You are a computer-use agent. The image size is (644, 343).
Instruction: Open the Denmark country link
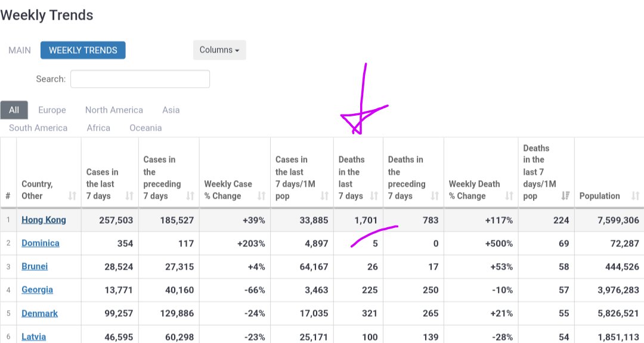pos(39,313)
